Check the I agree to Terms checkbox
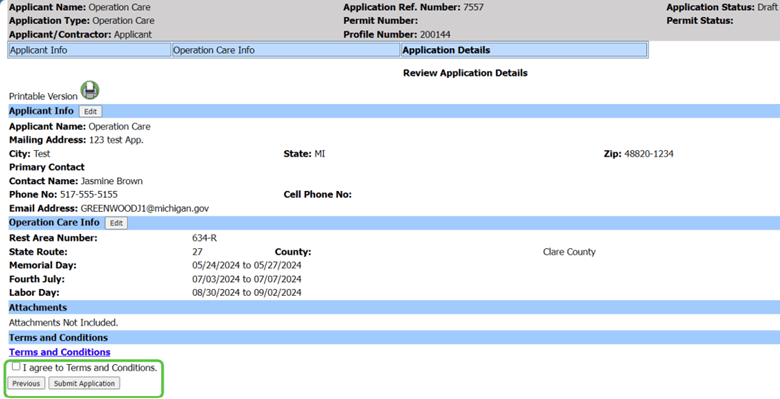Image resolution: width=780 pixels, height=399 pixels. 16,367
